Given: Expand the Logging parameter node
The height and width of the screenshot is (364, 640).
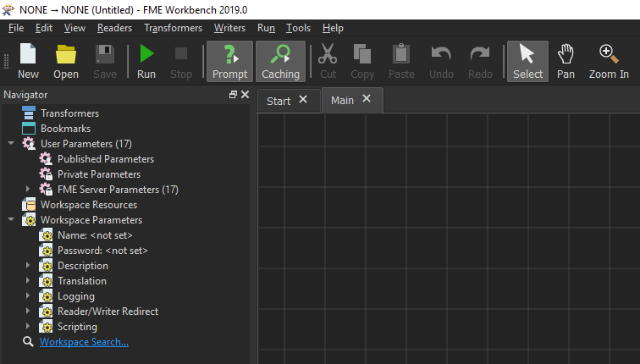Looking at the screenshot, I should tap(28, 296).
